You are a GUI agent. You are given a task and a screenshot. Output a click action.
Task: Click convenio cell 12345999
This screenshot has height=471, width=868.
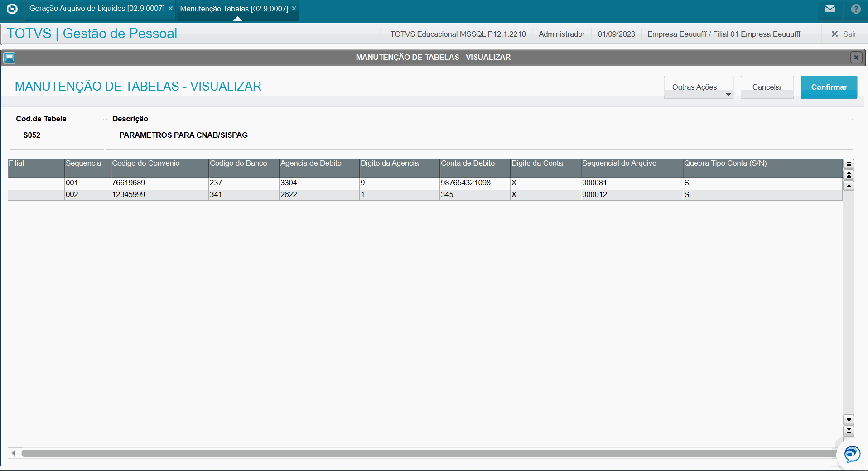(x=159, y=195)
